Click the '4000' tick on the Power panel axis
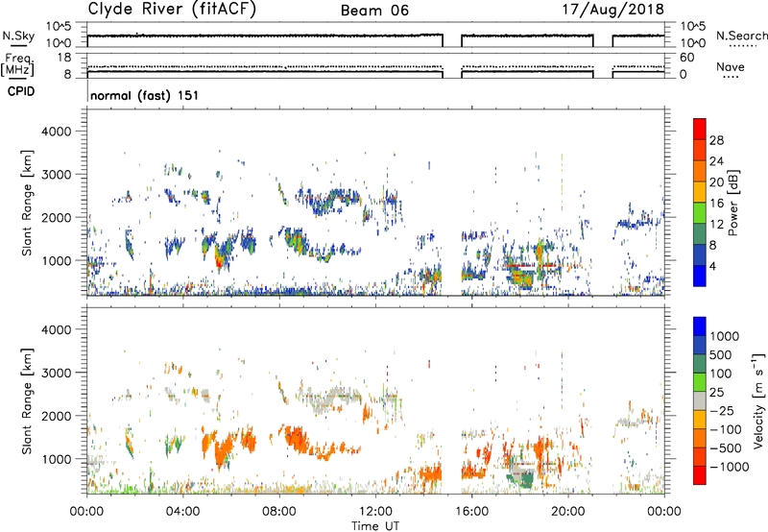 (x=56, y=132)
